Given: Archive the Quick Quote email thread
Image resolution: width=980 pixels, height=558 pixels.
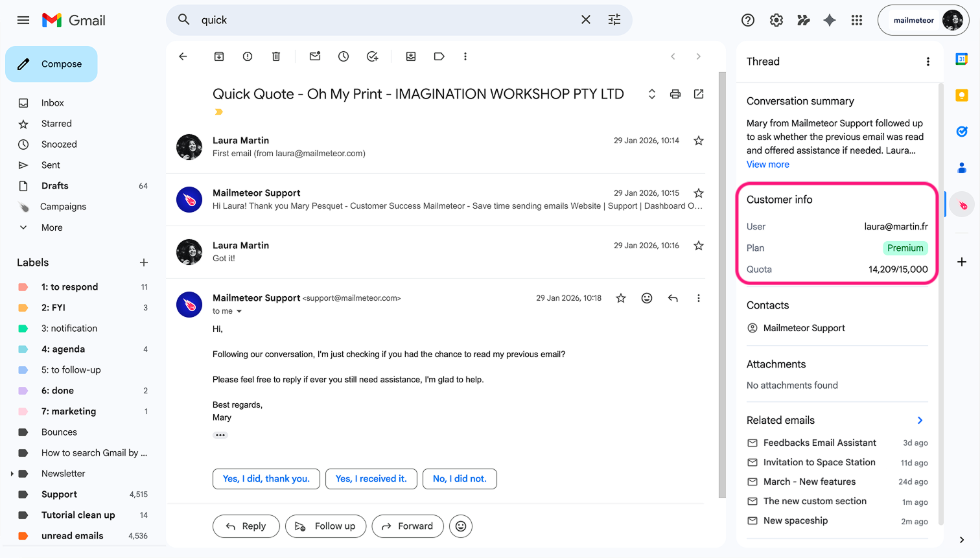Looking at the screenshot, I should click(218, 56).
